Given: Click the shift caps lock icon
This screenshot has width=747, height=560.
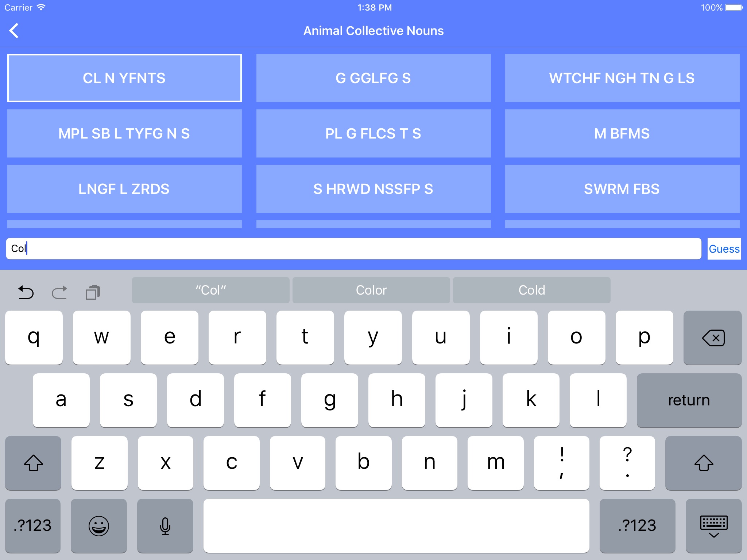Looking at the screenshot, I should pos(33,462).
